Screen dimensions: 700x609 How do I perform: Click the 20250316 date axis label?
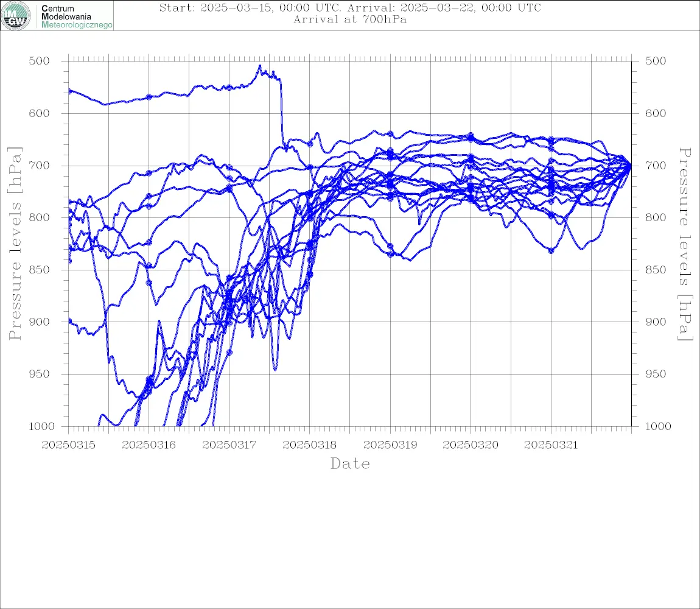[149, 445]
